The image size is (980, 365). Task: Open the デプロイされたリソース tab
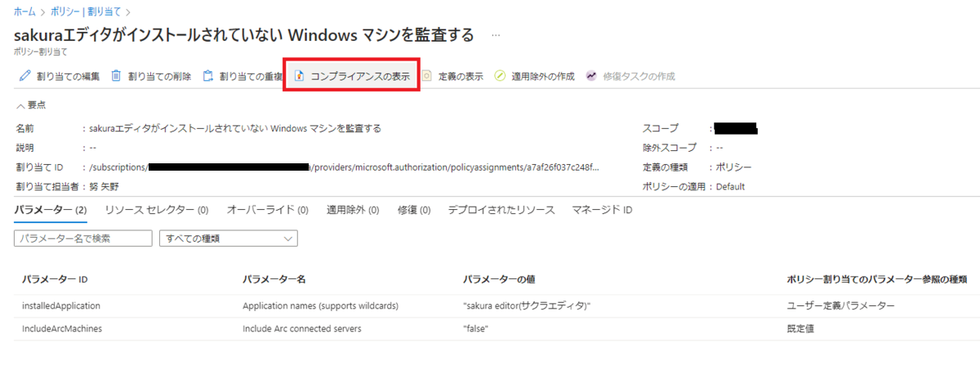tap(501, 210)
